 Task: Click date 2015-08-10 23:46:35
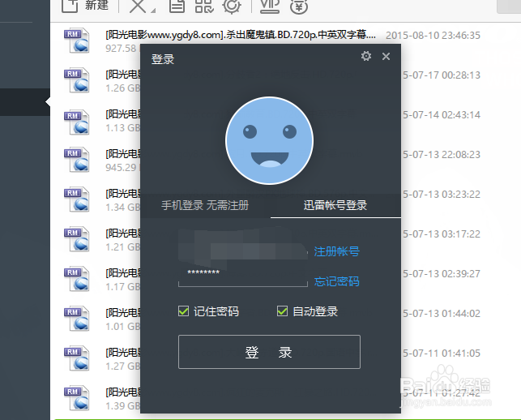[x=433, y=35]
